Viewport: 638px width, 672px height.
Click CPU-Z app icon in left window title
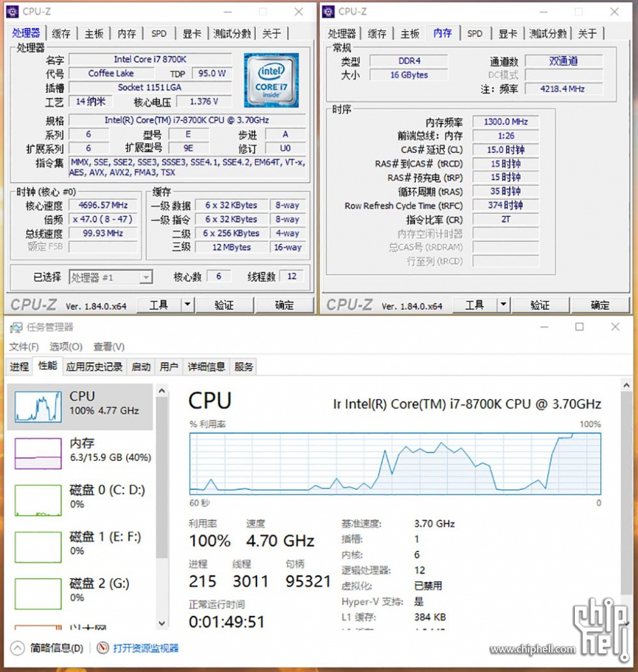tap(12, 12)
